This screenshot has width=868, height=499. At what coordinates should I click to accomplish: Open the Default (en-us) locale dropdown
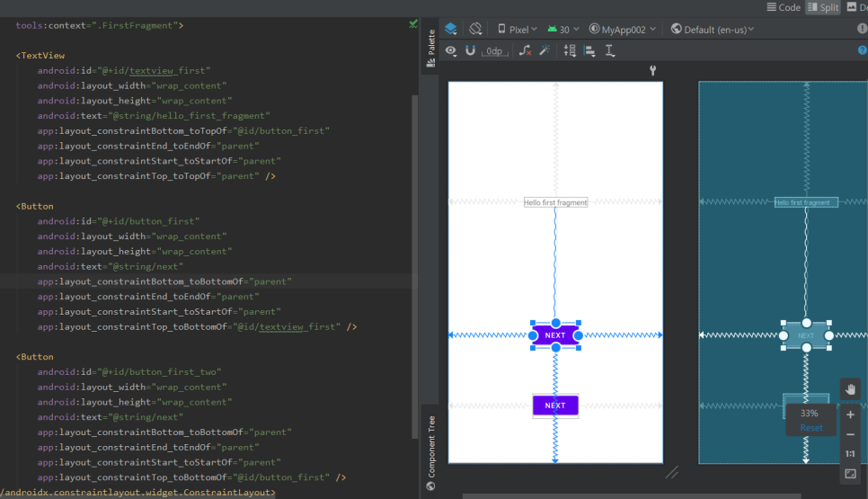(712, 30)
